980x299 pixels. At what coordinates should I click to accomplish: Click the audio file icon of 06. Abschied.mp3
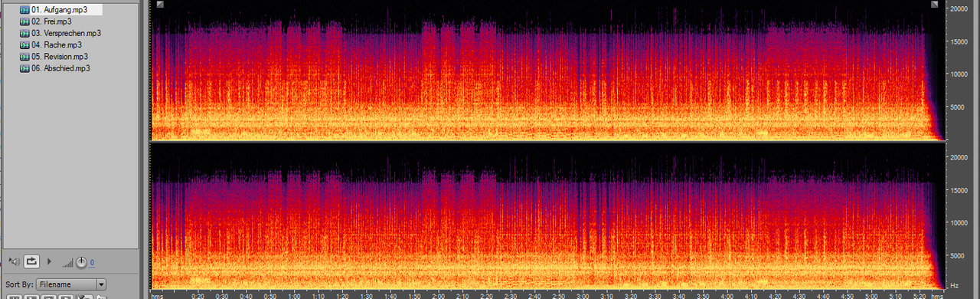[x=24, y=68]
